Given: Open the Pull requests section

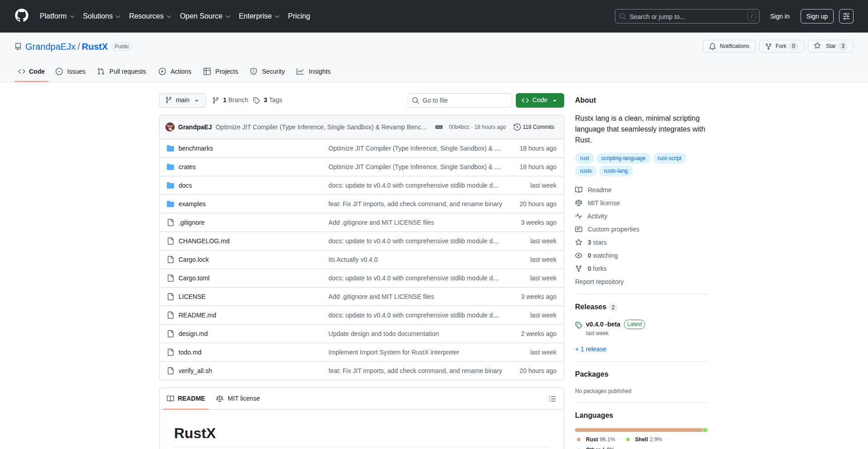Looking at the screenshot, I should coord(121,71).
